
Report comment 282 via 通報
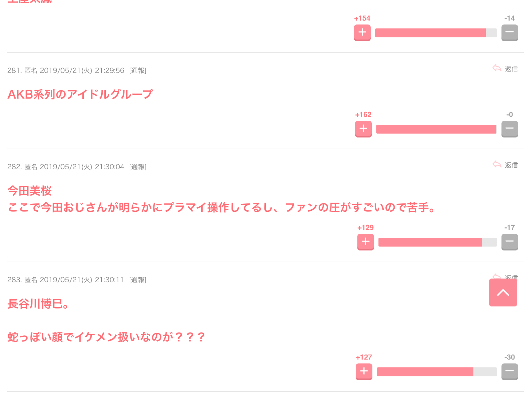click(138, 167)
